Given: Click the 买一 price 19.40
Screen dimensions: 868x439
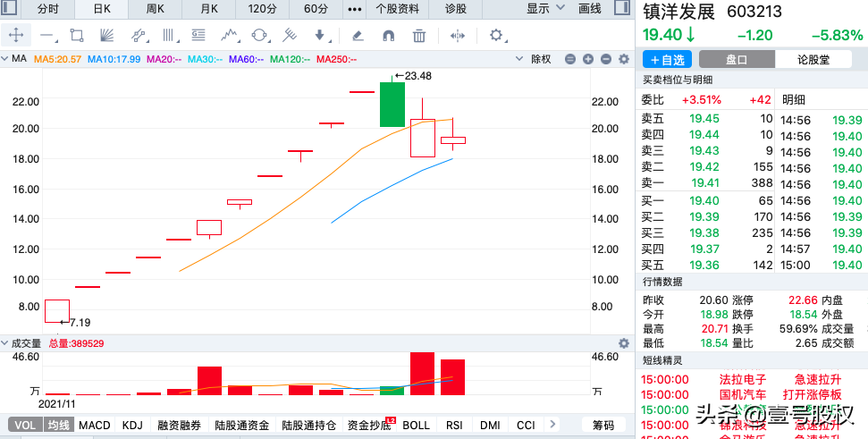Looking at the screenshot, I should 704,200.
